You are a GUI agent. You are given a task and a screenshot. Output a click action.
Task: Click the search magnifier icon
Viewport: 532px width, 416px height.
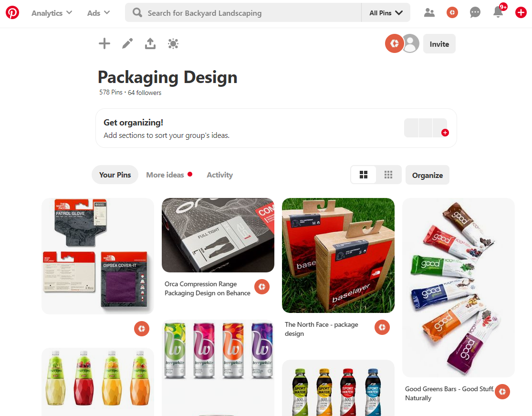137,13
